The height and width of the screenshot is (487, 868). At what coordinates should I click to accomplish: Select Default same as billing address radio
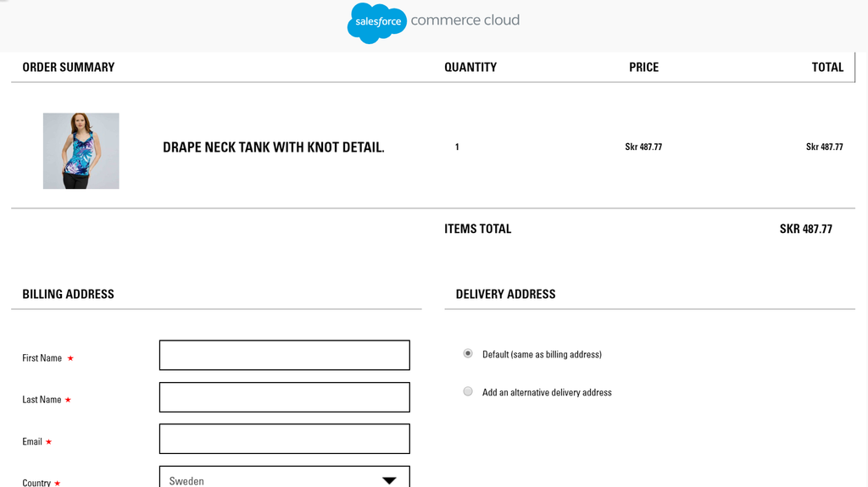click(468, 354)
